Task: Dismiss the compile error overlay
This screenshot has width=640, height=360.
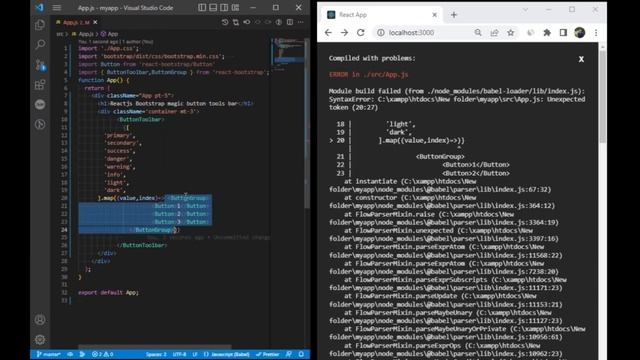Action: (x=581, y=59)
